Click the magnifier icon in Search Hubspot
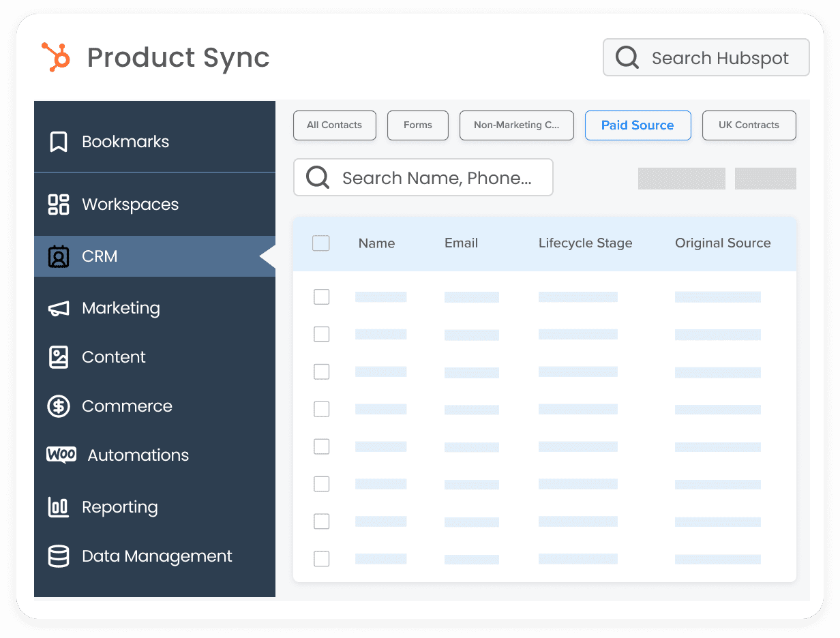Screen dimensions: 840x638 click(x=627, y=57)
